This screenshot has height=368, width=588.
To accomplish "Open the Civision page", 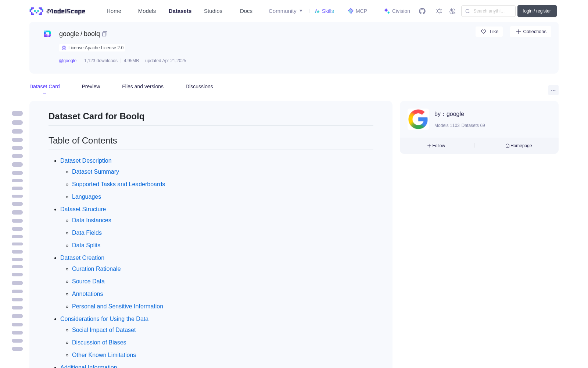I will [x=397, y=11].
